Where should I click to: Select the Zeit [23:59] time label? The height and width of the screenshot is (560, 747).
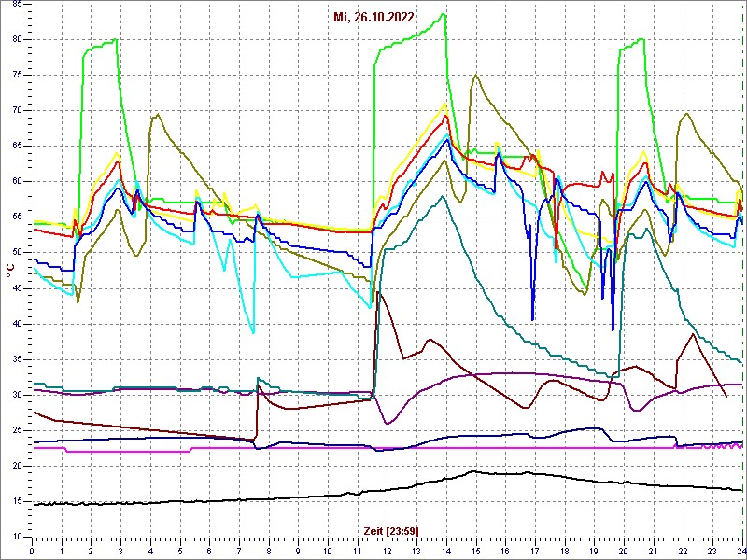tap(391, 530)
